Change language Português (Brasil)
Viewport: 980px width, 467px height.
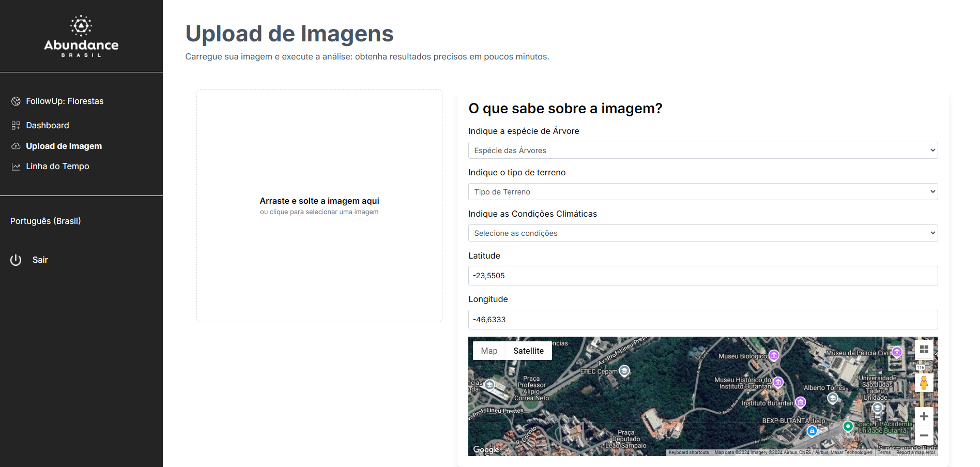(x=45, y=221)
